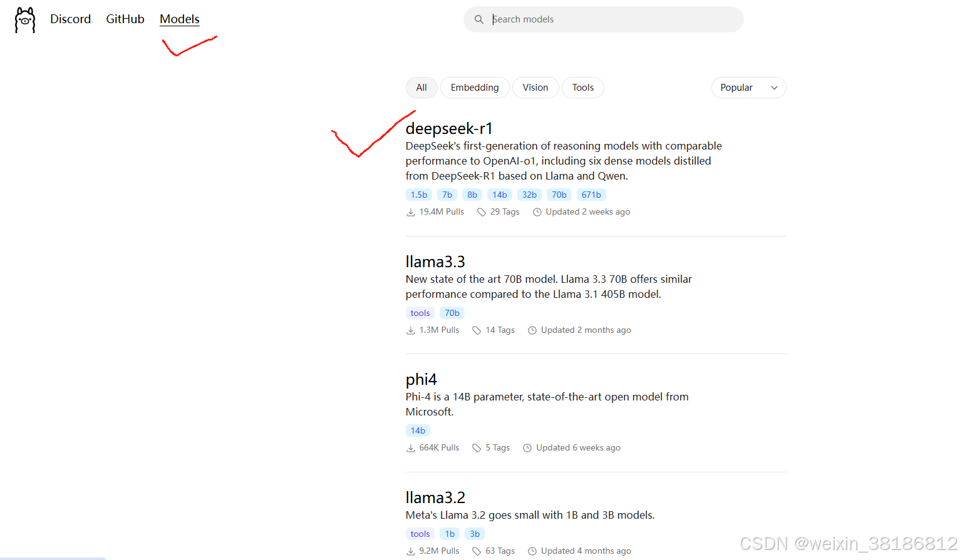Click the deepseek-r1 updated clock icon
960x560 pixels.
click(537, 212)
